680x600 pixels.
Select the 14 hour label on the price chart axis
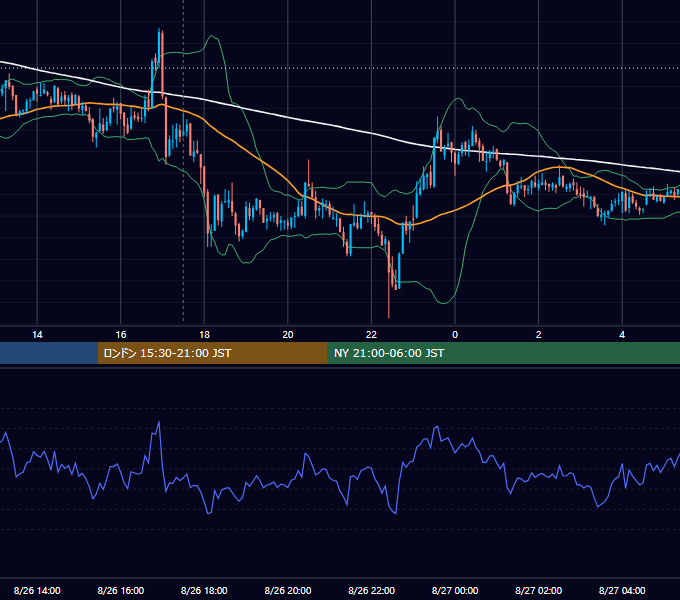pos(37,335)
